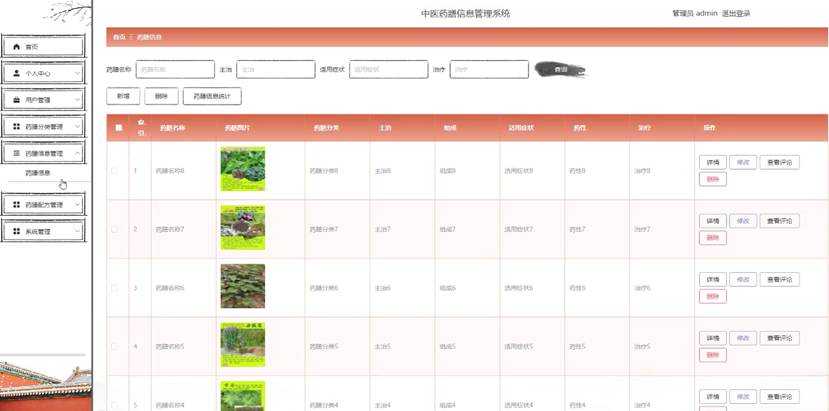Click the 药膳分类 column header

pos(326,128)
